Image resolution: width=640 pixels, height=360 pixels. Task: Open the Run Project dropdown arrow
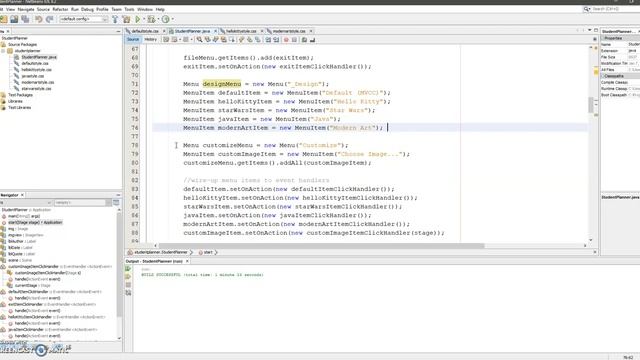pyautogui.click(x=144, y=19)
